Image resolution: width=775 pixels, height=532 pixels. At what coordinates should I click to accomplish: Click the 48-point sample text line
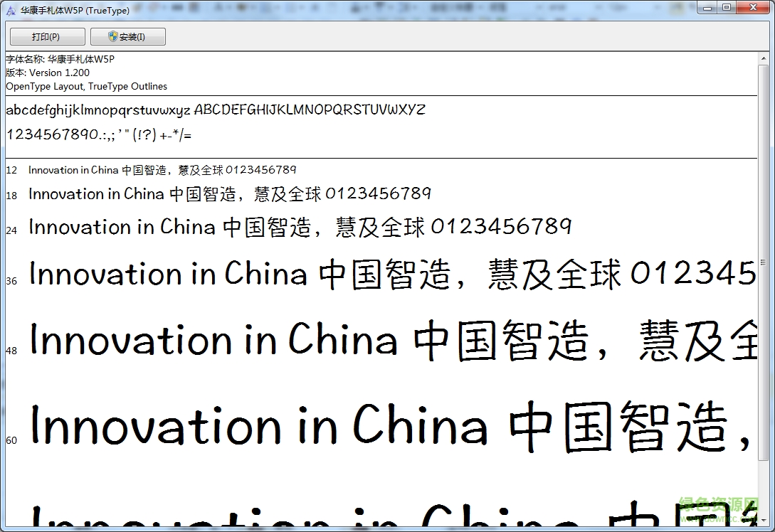pyautogui.click(x=391, y=341)
